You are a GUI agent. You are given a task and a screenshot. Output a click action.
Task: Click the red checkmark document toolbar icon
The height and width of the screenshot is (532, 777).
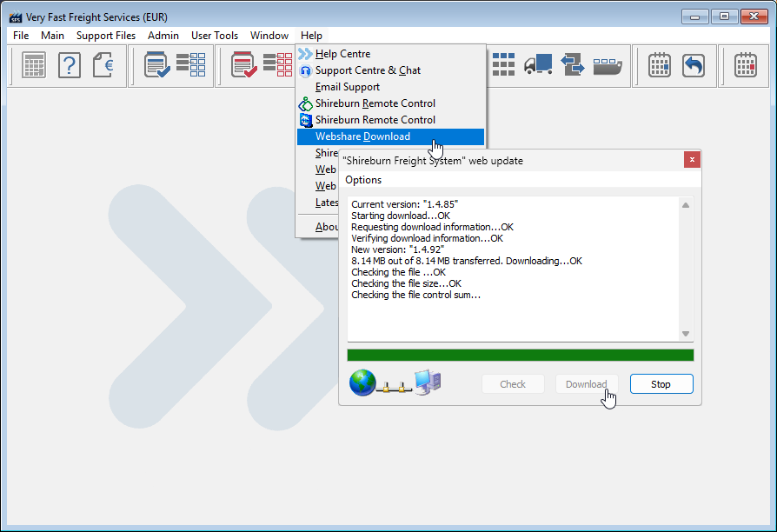pyautogui.click(x=244, y=65)
